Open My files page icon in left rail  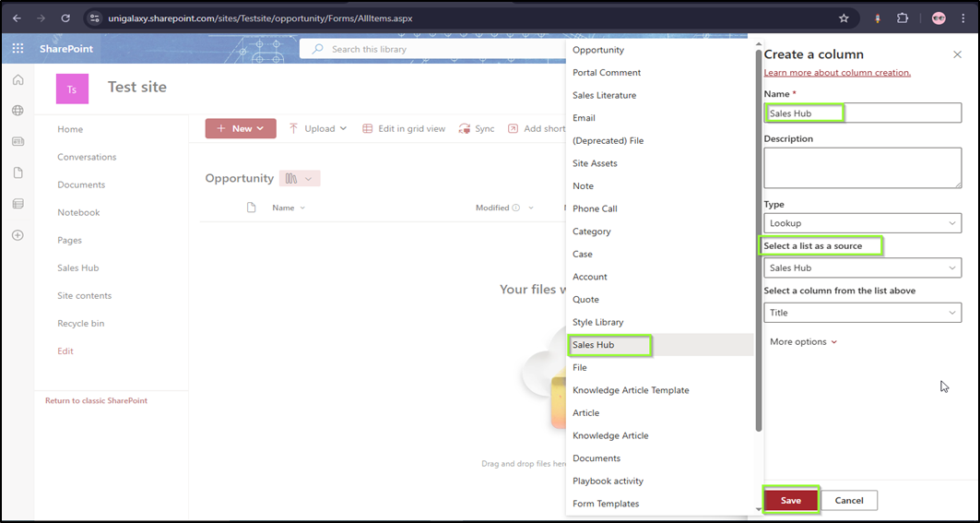coord(18,172)
